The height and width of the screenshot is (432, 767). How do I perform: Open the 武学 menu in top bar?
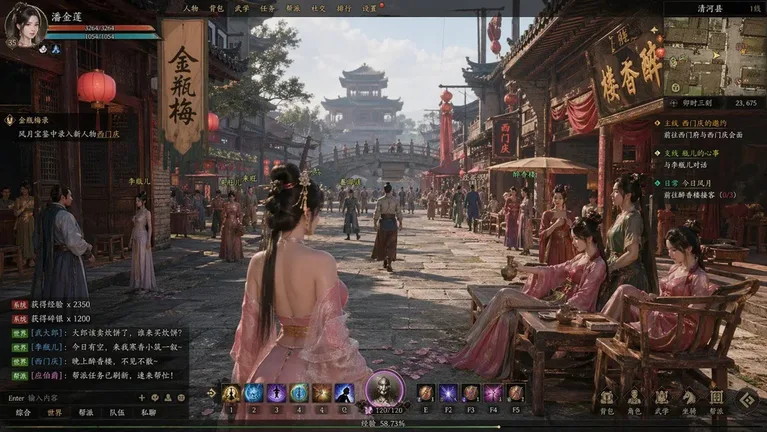click(242, 8)
